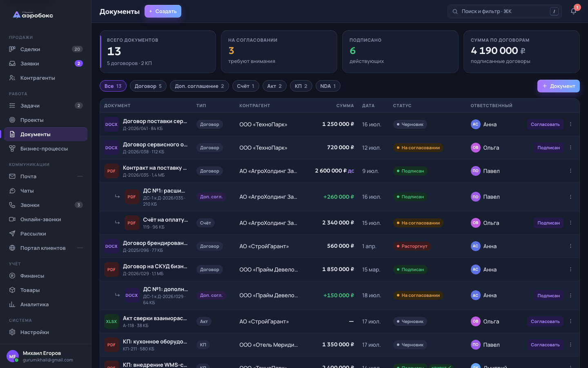This screenshot has height=368, width=588.
Task: Click Согласовать in Договор поставки row
Action: [x=545, y=124]
